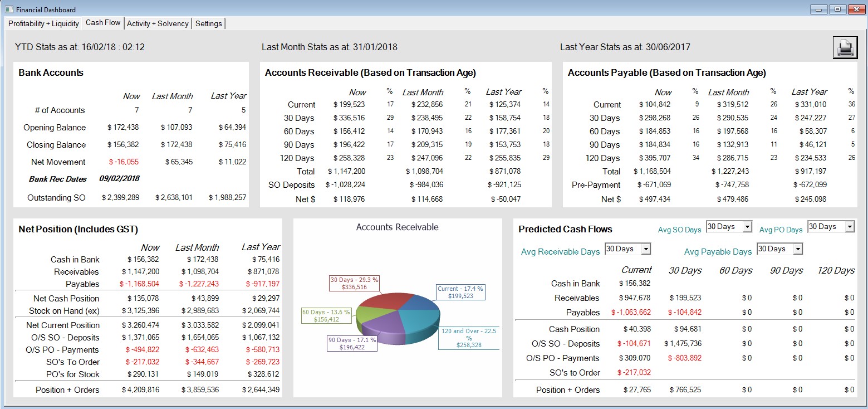868x409 pixels.
Task: Click the red Net Movement amount -16,055
Action: pos(124,162)
